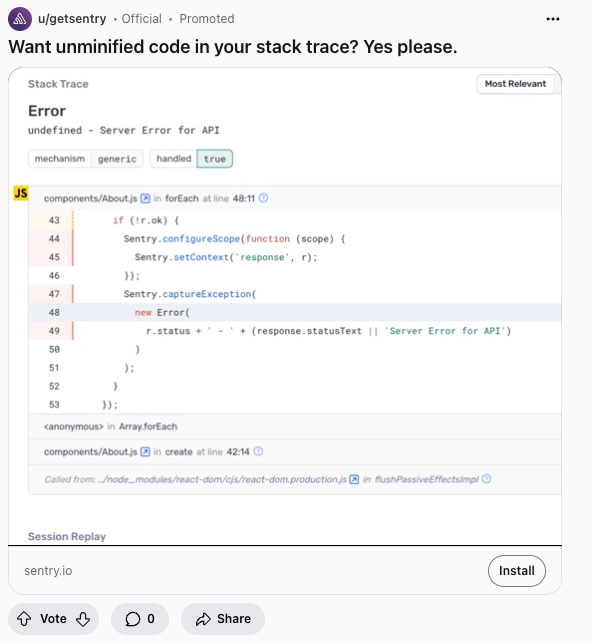Open the comments button showing 0
The width and height of the screenshot is (592, 641).
coord(140,619)
